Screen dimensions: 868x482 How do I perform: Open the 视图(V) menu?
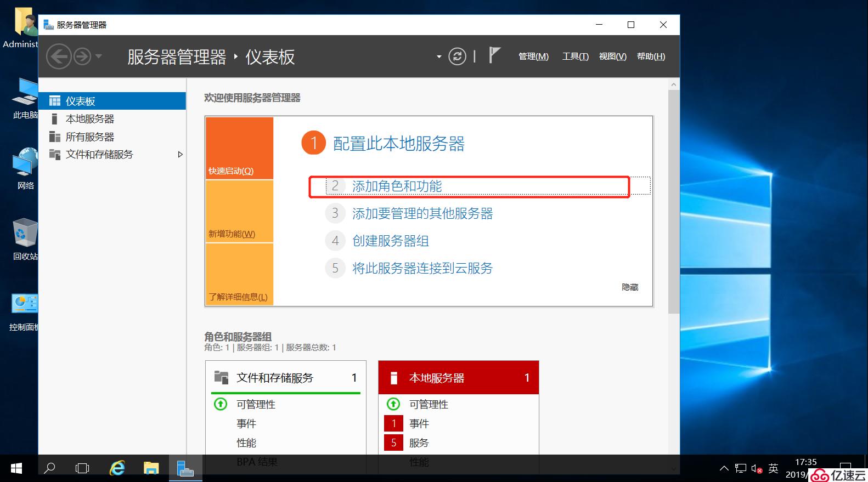point(612,56)
